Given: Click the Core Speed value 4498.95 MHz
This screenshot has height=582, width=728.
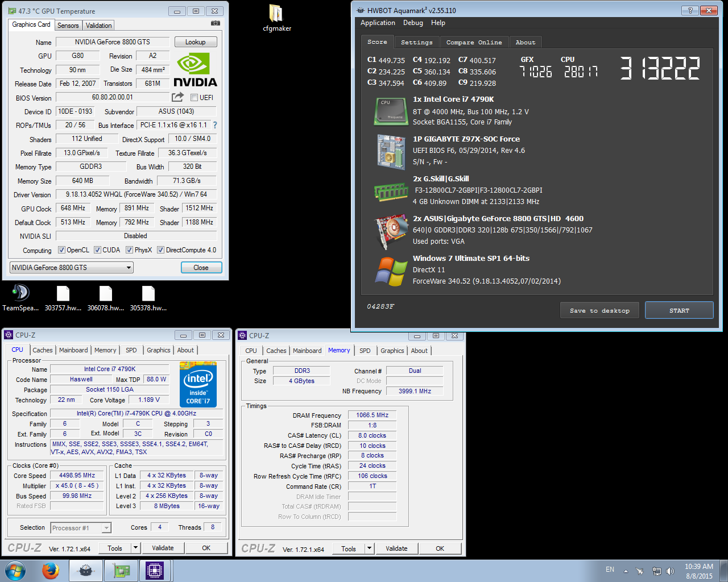Looking at the screenshot, I should pos(77,476).
